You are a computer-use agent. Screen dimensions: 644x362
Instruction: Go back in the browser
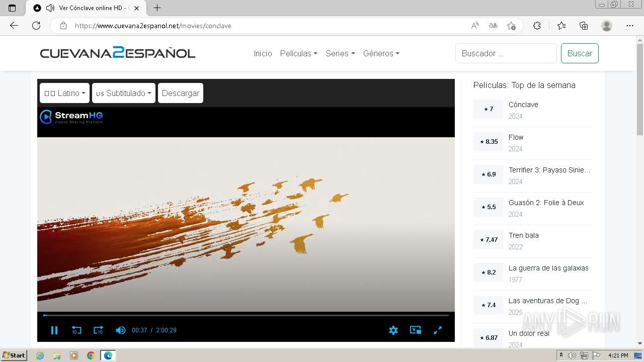(x=14, y=26)
